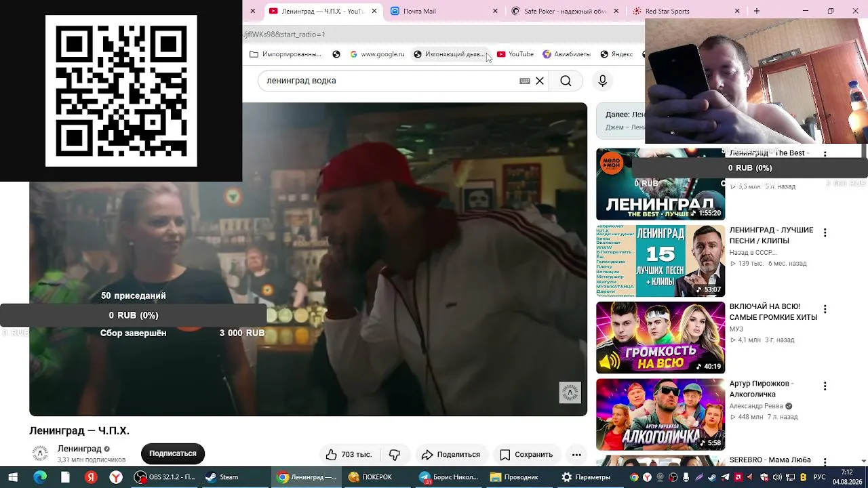Switch to the Safe Poker tab
The width and height of the screenshot is (868, 488).
(x=564, y=11)
